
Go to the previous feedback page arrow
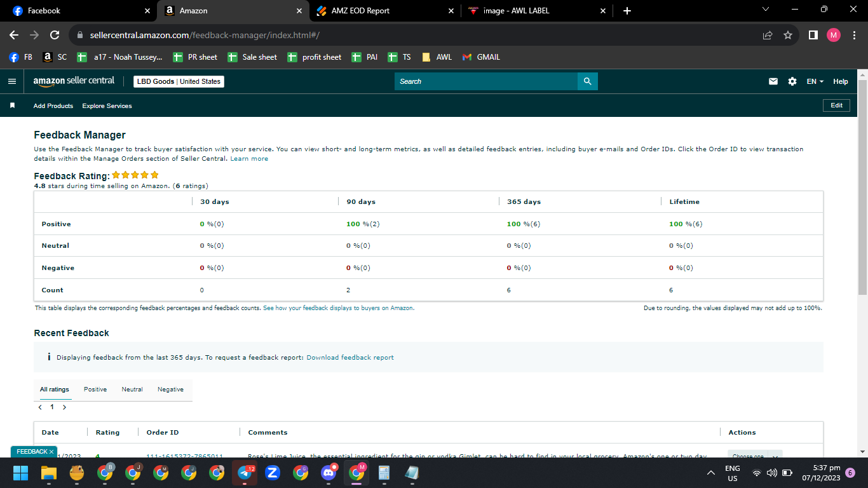click(x=40, y=407)
